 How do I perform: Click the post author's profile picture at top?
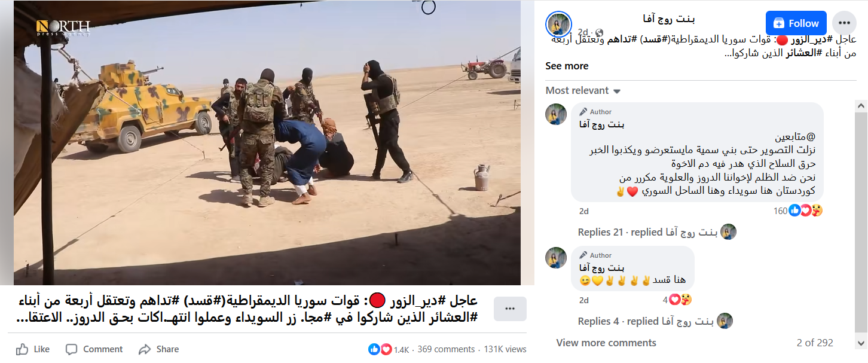[x=559, y=24]
